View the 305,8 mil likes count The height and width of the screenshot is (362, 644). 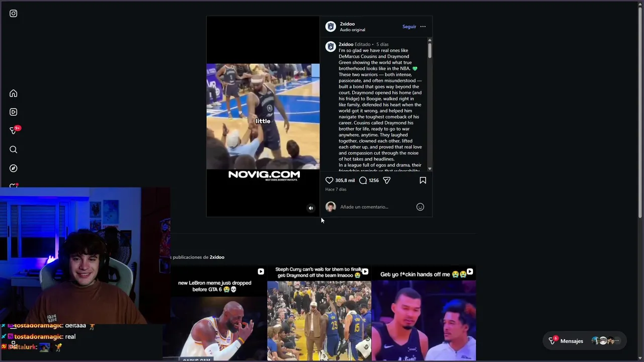tap(345, 180)
